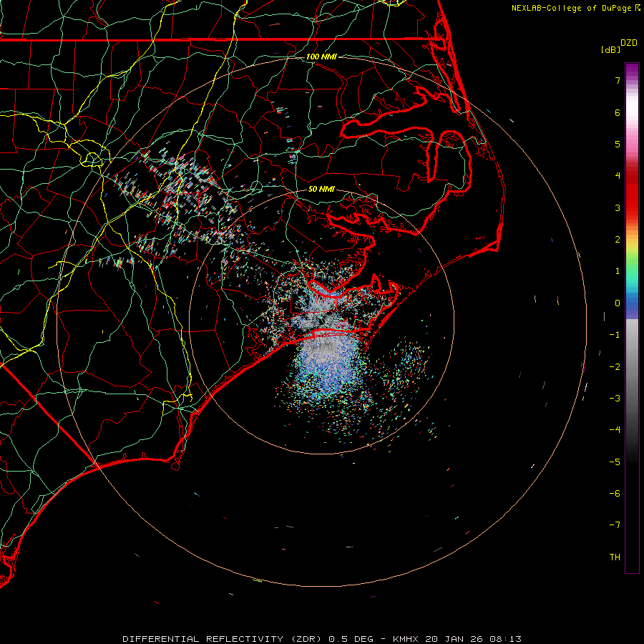Screen dimensions: 644x644
Task: Click the 0 value on the dB scale
Action: click(x=617, y=303)
